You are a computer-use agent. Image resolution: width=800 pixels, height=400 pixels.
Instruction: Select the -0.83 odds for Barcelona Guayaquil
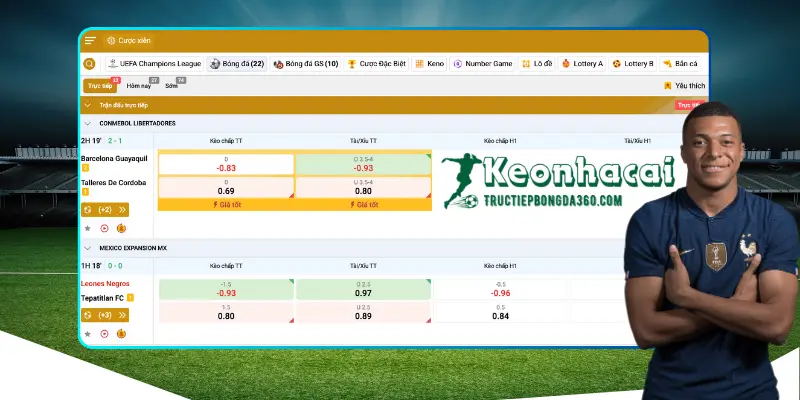click(226, 164)
